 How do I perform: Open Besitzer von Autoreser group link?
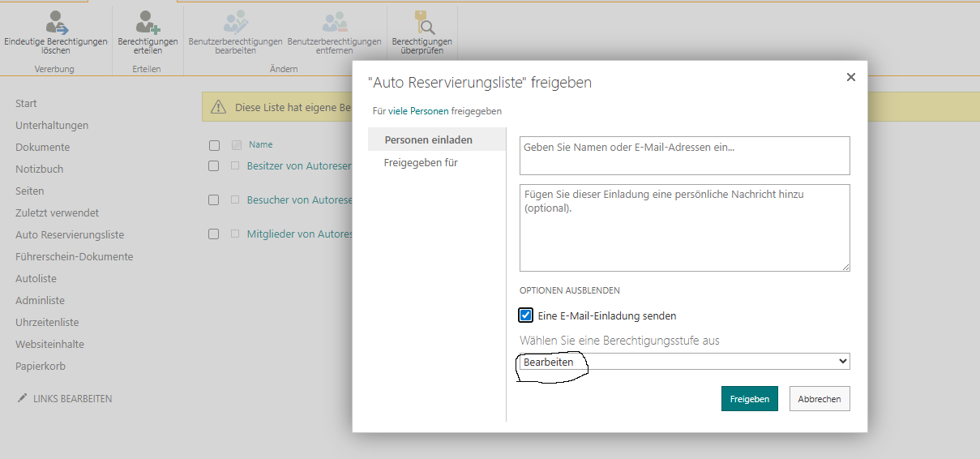coord(299,165)
